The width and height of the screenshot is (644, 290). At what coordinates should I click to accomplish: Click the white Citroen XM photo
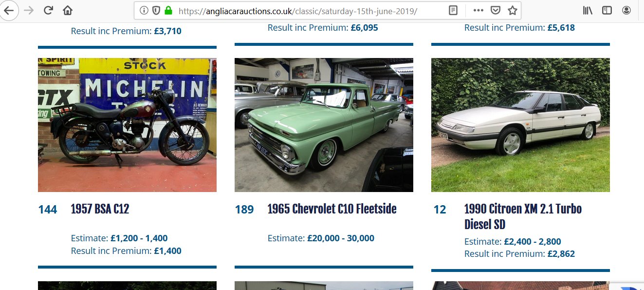pyautogui.click(x=520, y=125)
